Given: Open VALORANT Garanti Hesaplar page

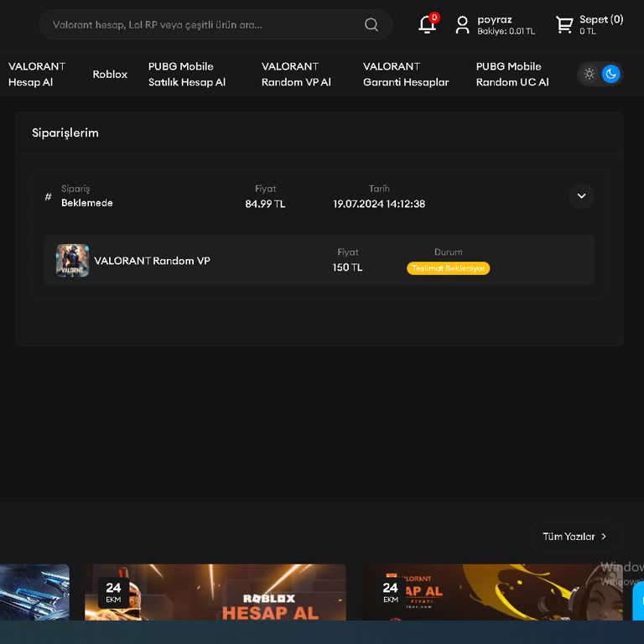Looking at the screenshot, I should 406,74.
